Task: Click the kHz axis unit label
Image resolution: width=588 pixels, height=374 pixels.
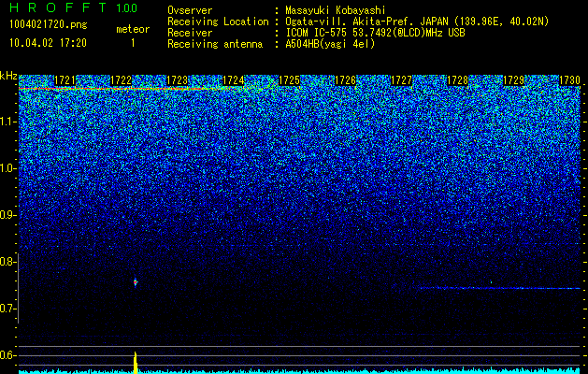Action: click(8, 76)
